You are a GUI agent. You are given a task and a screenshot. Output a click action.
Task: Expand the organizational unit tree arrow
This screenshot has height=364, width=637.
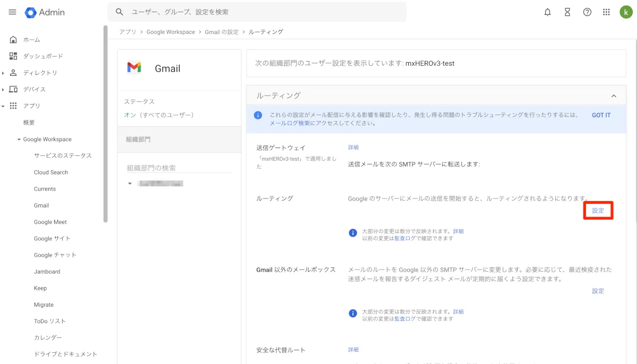click(x=130, y=184)
